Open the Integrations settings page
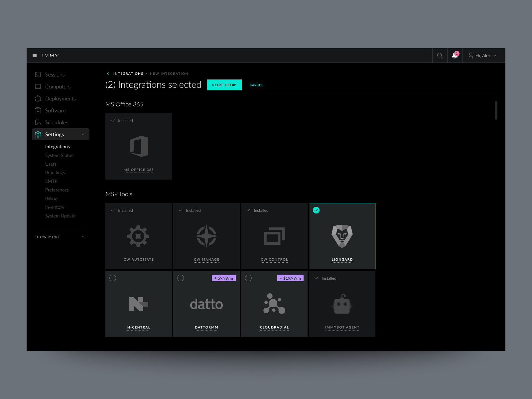The image size is (532, 399). (x=57, y=147)
